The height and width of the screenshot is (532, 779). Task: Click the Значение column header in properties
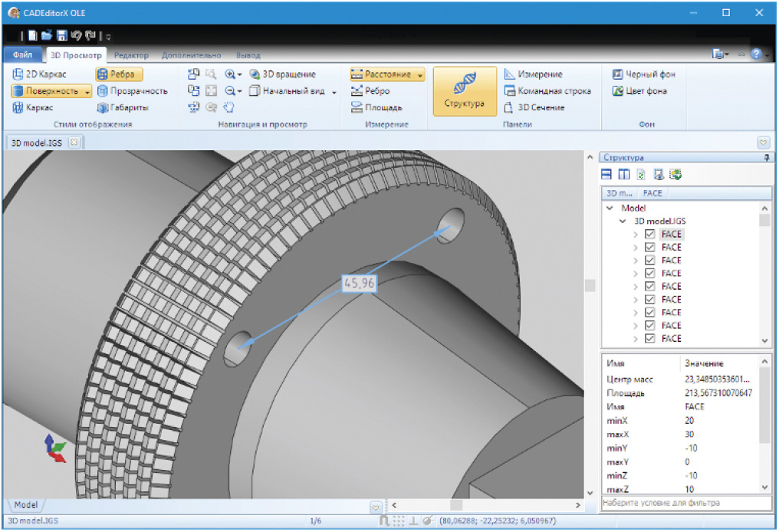tap(704, 363)
